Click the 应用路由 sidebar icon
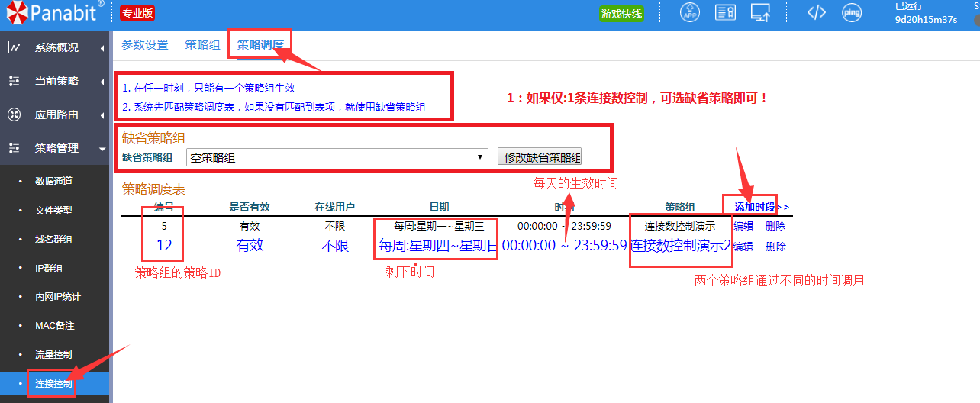This screenshot has width=980, height=403. [x=14, y=114]
